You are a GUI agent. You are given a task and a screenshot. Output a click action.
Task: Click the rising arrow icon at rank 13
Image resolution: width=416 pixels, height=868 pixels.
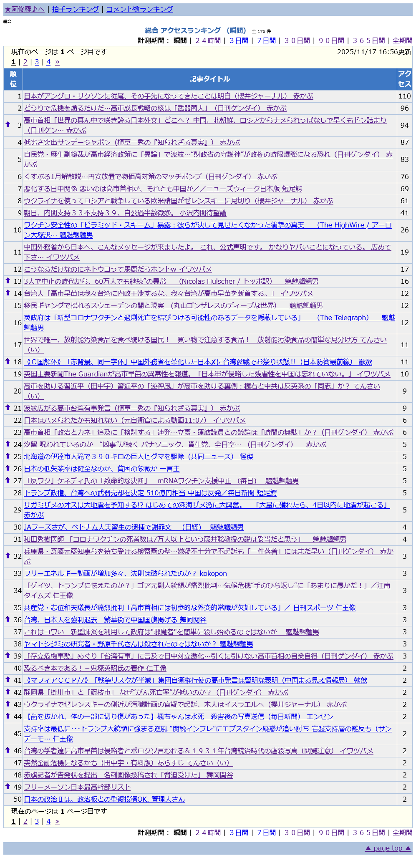pos(8,281)
